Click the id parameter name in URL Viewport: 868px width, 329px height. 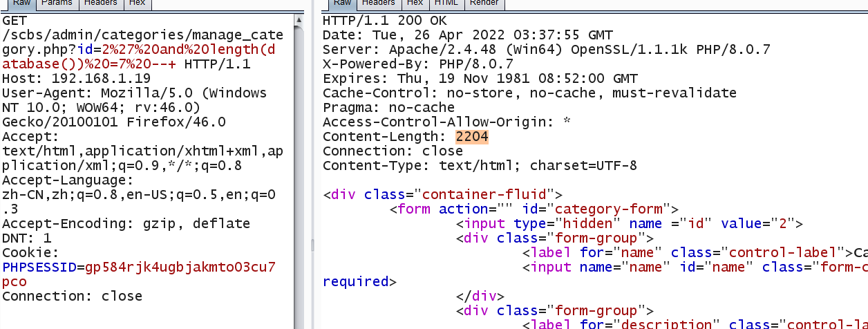pyautogui.click(x=85, y=50)
